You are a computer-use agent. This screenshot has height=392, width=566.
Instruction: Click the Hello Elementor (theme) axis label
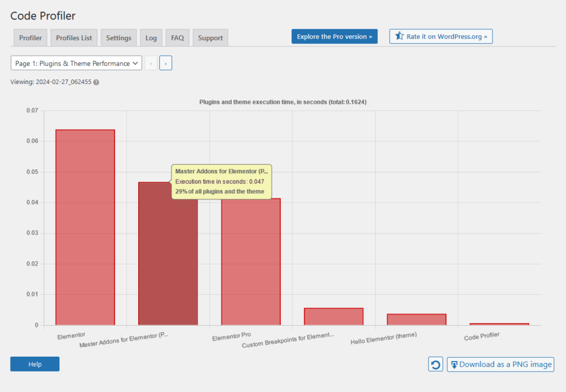384,338
